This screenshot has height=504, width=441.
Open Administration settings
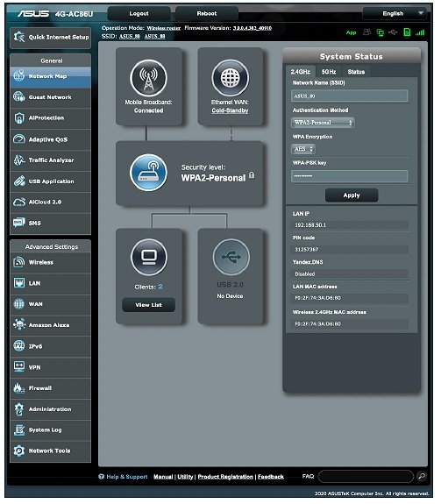tap(51, 409)
